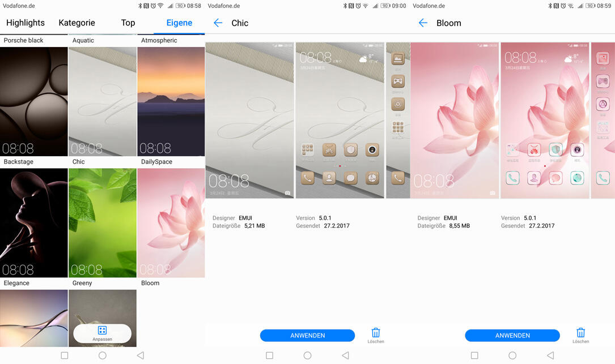Switch to the Highlights tab
Screen dimensions: 615x364
26,23
